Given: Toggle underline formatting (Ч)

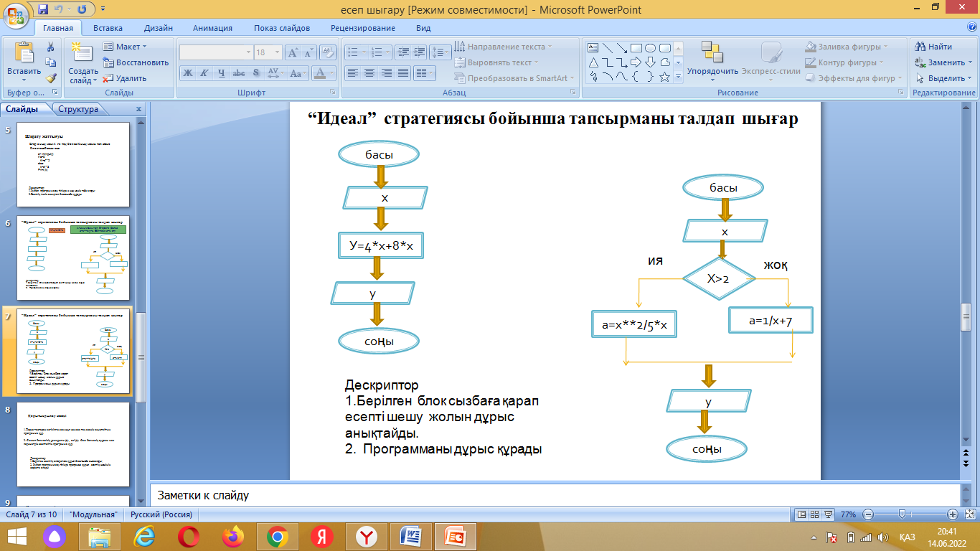Looking at the screenshot, I should click(x=221, y=72).
